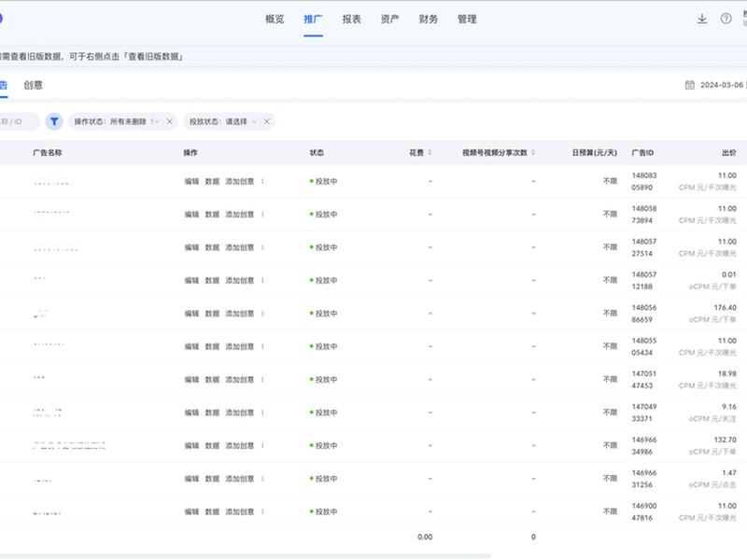The image size is (747, 560).
Task: Open the 报表 menu
Action: click(352, 19)
